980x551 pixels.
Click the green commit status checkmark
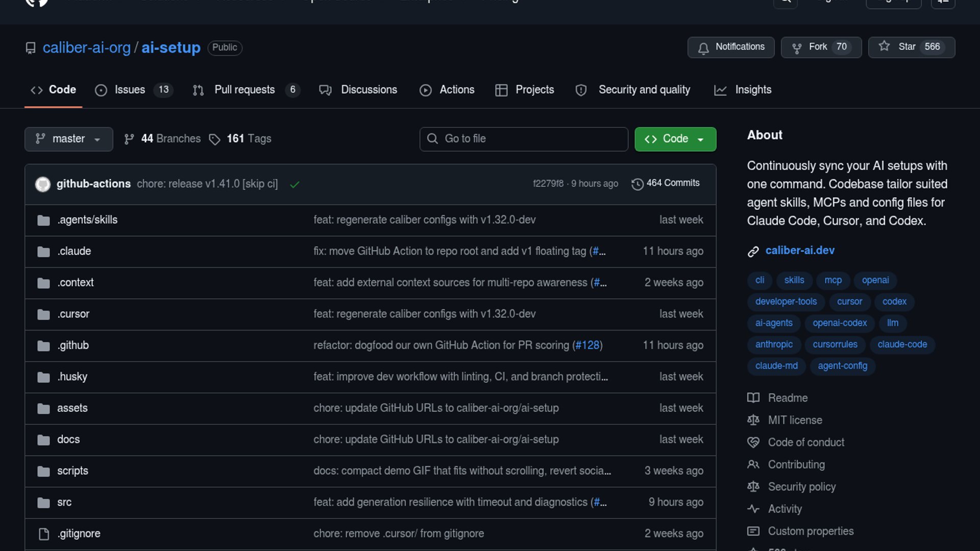click(295, 185)
